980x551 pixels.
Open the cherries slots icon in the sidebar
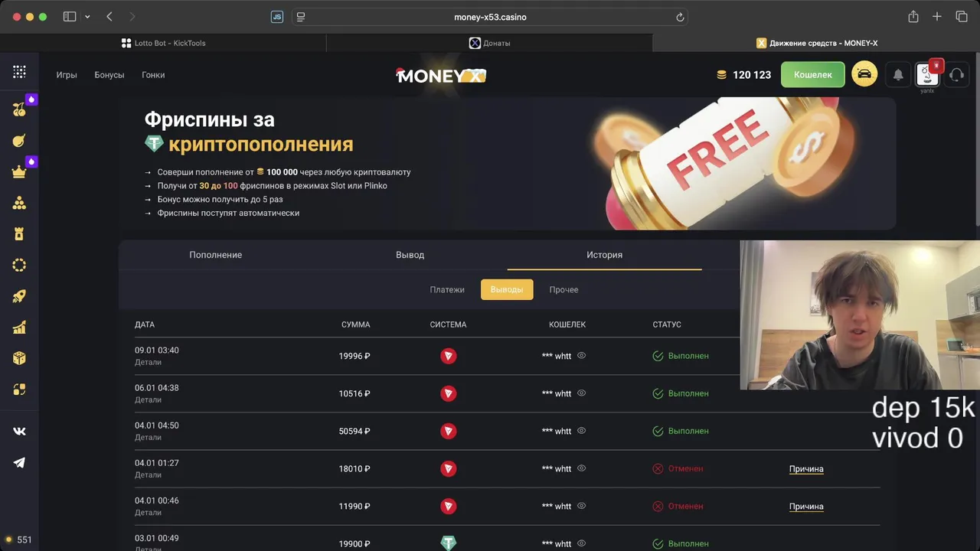[19, 109]
